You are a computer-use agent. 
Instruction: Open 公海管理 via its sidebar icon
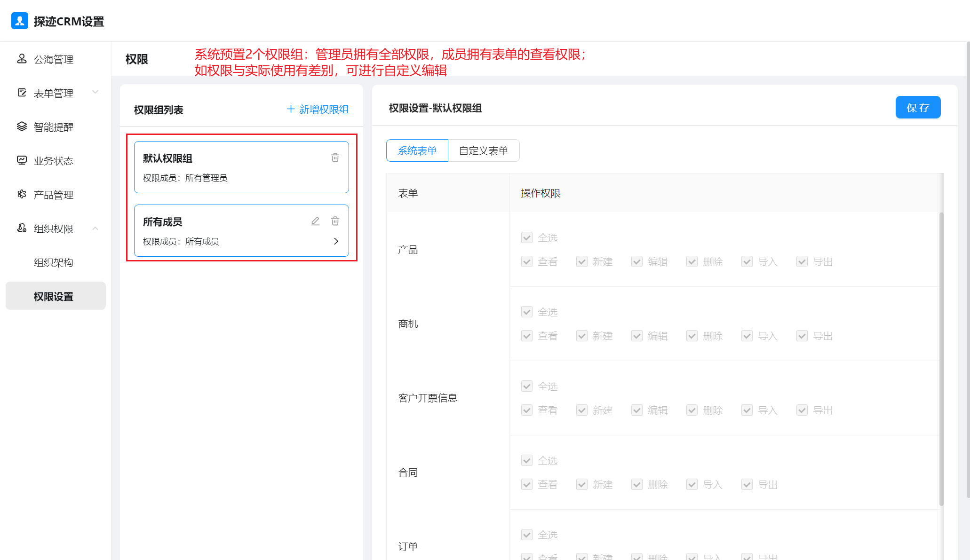tap(22, 59)
